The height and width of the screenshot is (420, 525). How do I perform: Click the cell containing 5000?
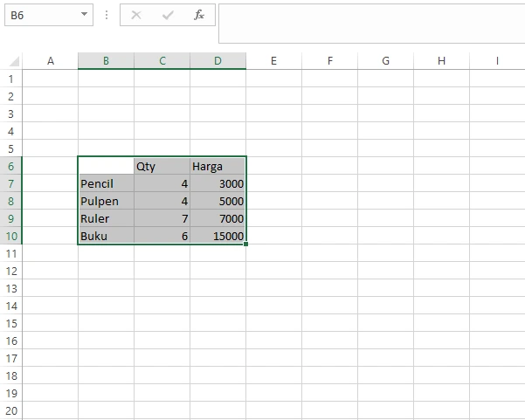coord(218,201)
